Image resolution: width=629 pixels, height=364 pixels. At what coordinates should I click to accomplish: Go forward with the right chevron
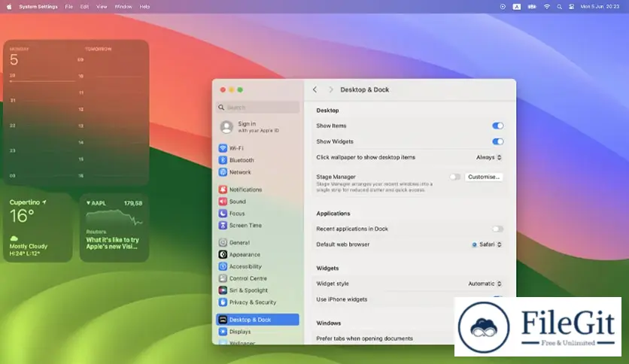[330, 89]
